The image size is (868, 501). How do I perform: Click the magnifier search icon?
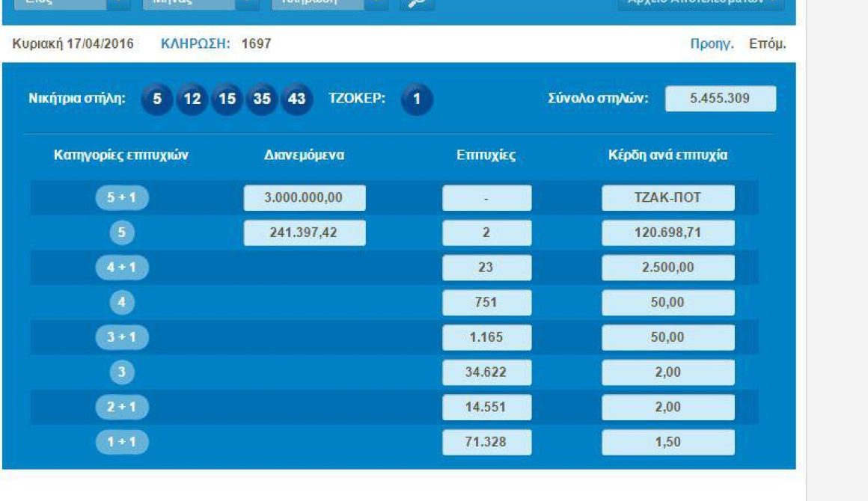417,3
